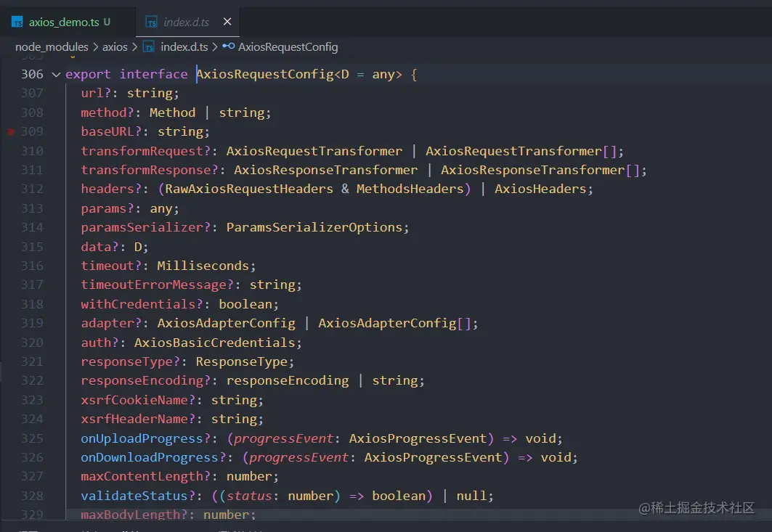Click the MethodsHeaders type
The width and height of the screenshot is (772, 532).
pos(410,189)
